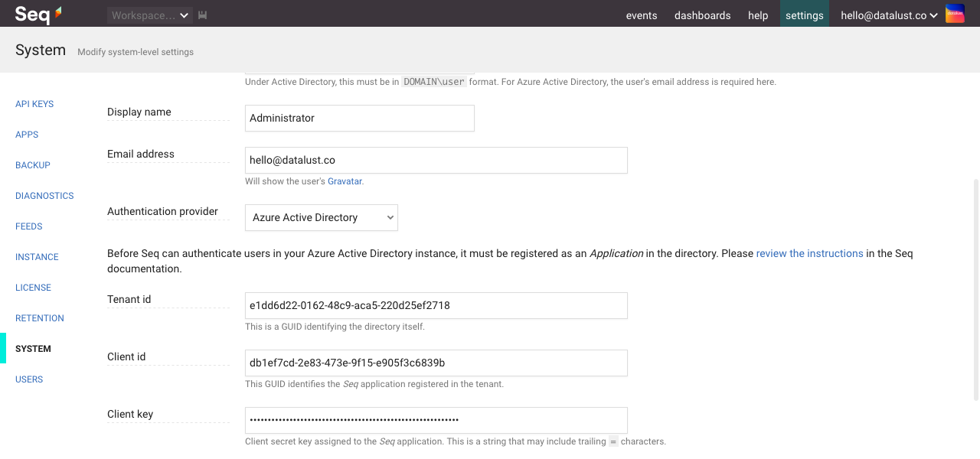Open the Authentication provider dropdown
980x459 pixels.
322,217
